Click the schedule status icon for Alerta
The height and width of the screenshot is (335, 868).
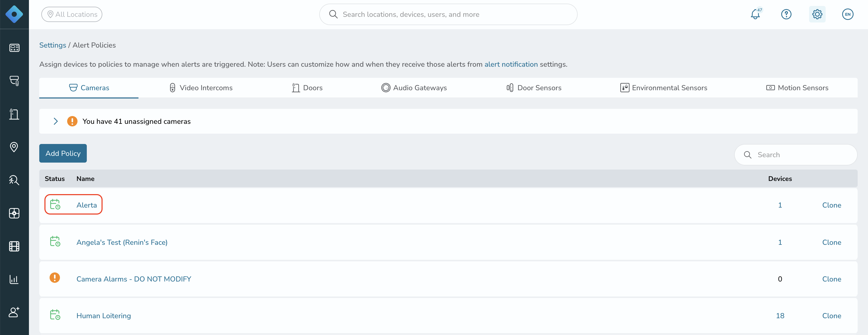click(55, 204)
